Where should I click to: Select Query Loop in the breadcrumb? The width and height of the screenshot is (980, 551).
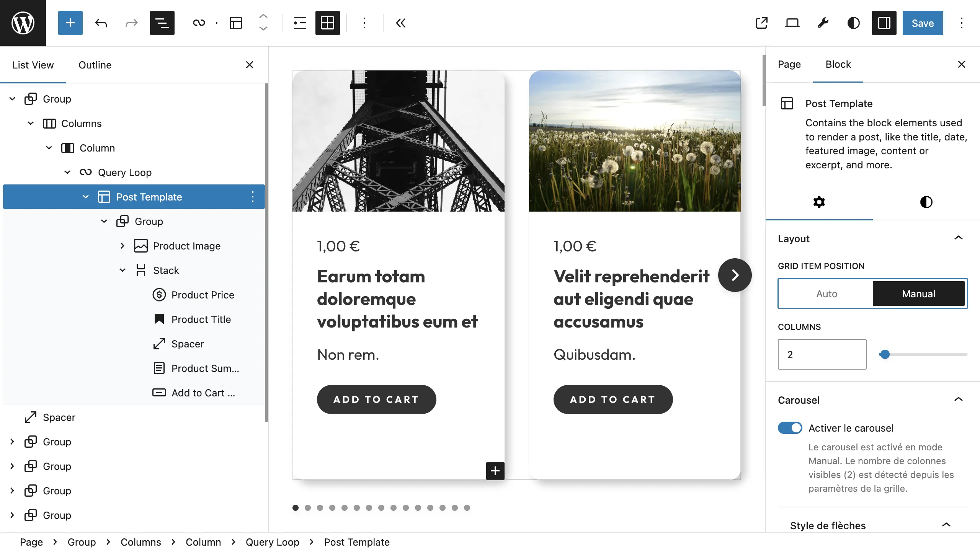click(272, 542)
